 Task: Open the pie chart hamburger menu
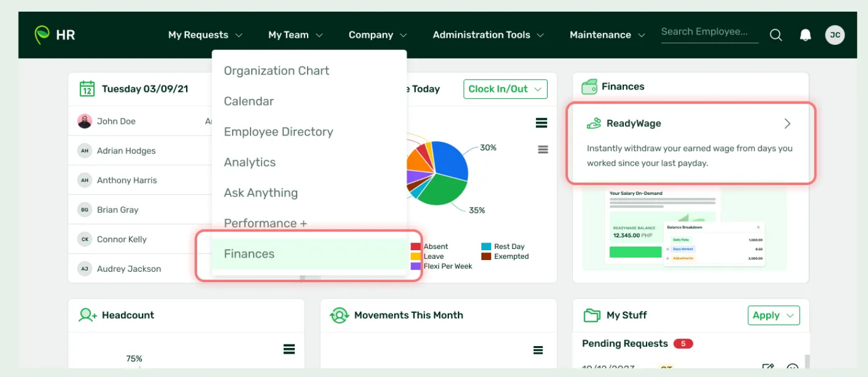541,123
